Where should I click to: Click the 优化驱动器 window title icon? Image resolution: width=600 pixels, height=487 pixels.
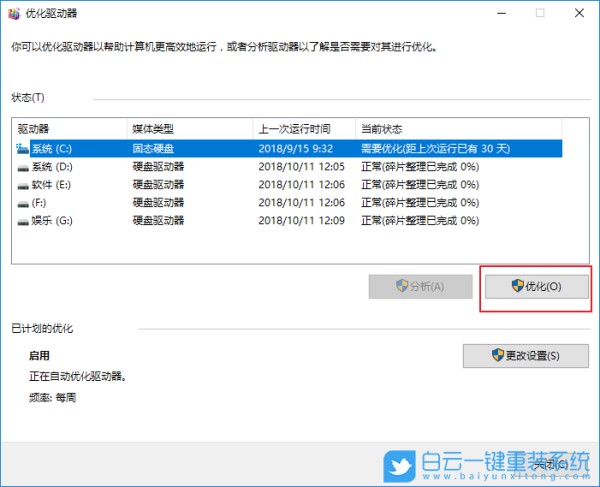(14, 14)
